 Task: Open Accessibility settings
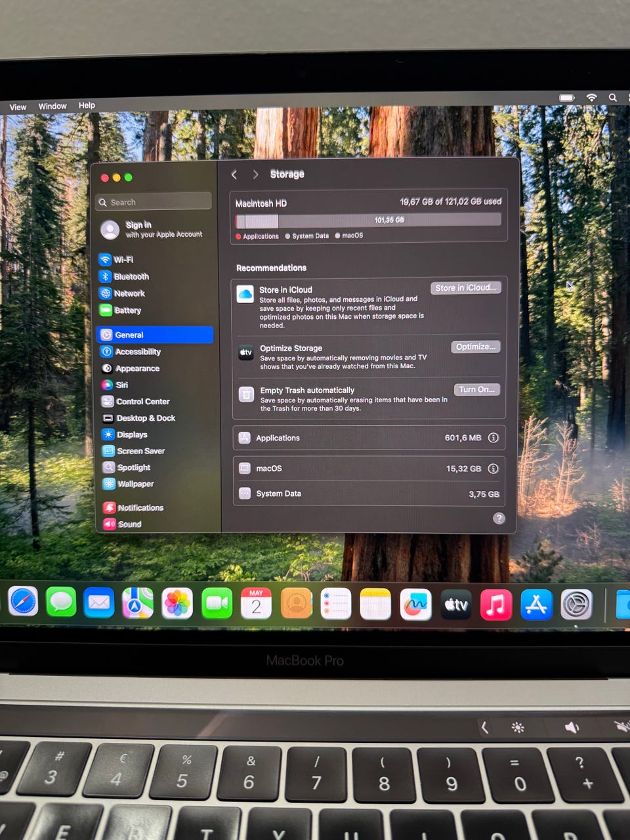(131, 352)
